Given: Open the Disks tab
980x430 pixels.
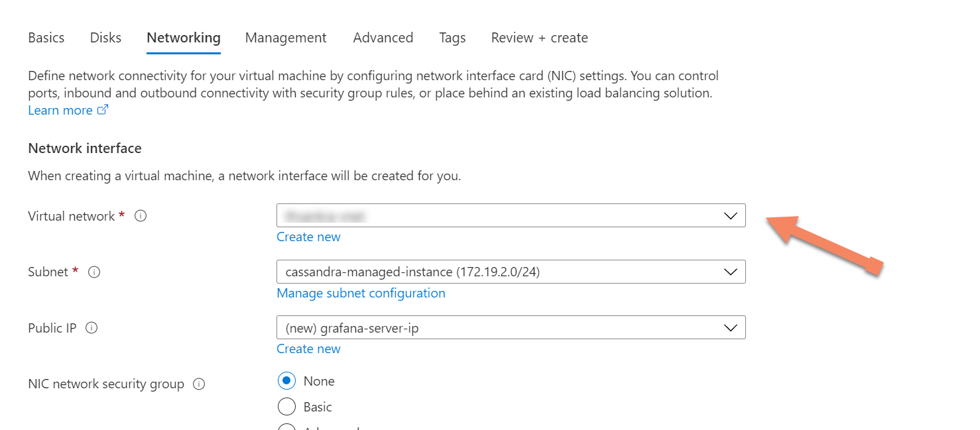Looking at the screenshot, I should (105, 38).
